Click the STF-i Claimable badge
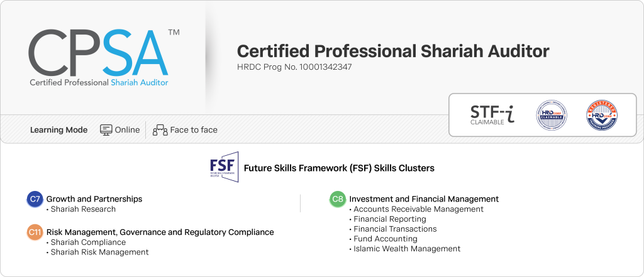Screen dimensions: 644x277 492,114
